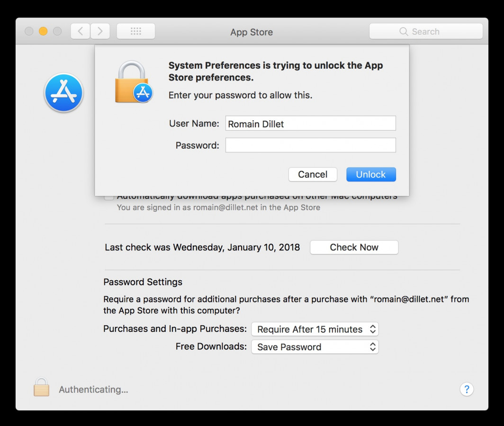Click the Password input field
Viewport: 504px width, 426px height.
click(310, 145)
